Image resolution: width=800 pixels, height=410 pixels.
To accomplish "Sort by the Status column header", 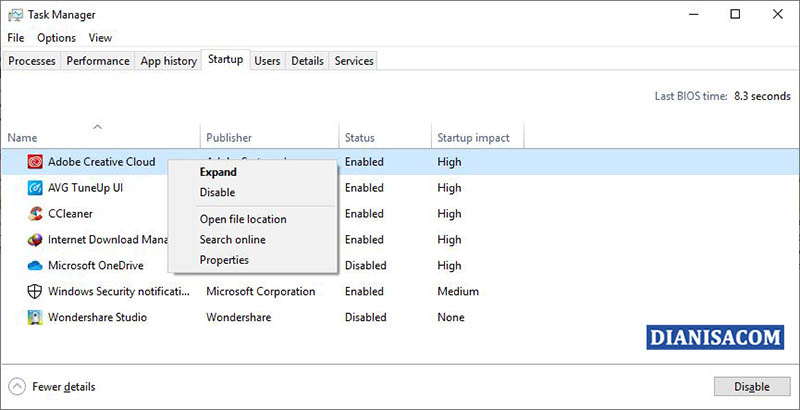I will click(x=385, y=138).
